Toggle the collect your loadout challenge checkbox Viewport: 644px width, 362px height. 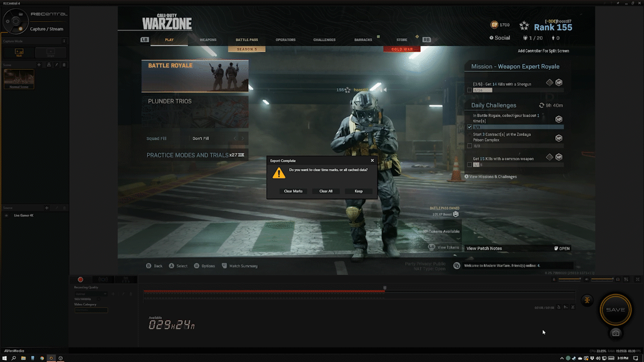[x=469, y=127]
